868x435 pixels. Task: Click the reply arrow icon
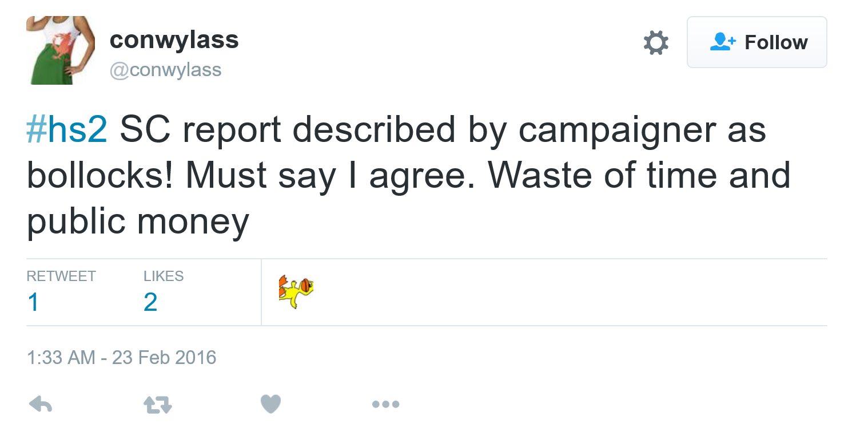pyautogui.click(x=41, y=405)
